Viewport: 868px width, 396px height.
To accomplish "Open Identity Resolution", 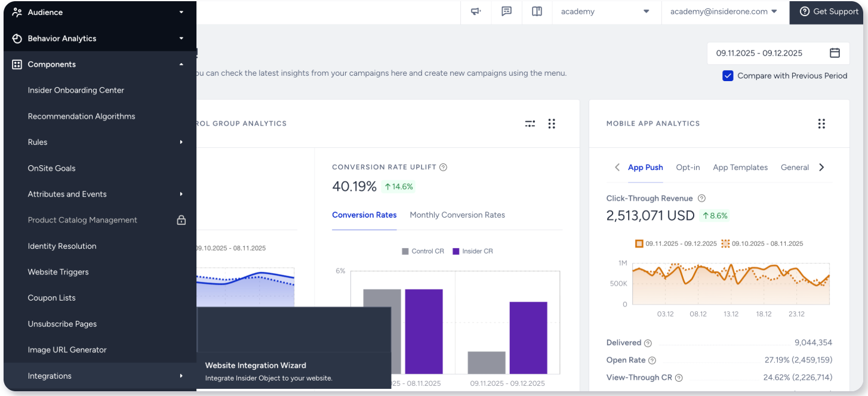I will point(62,246).
